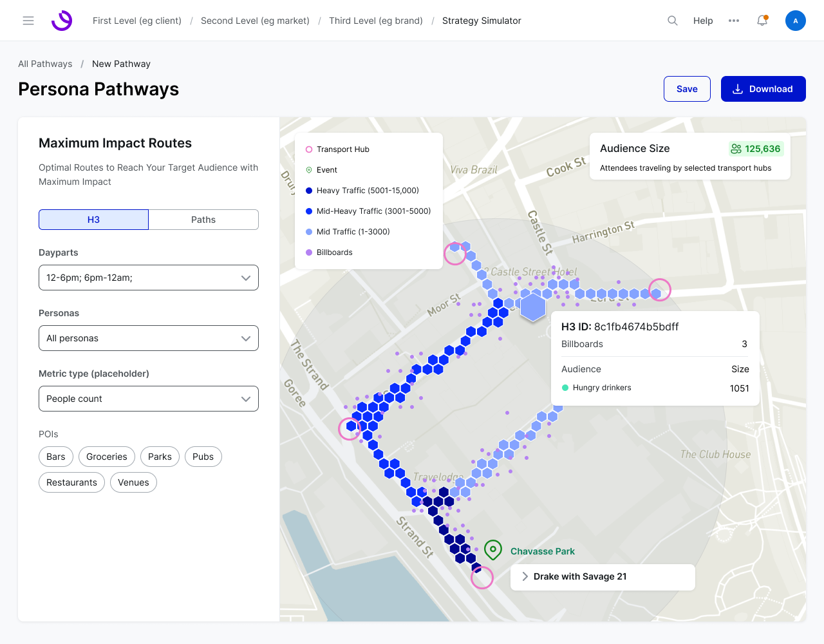This screenshot has height=644, width=824.
Task: Open the Dayparts dropdown
Action: 149,278
